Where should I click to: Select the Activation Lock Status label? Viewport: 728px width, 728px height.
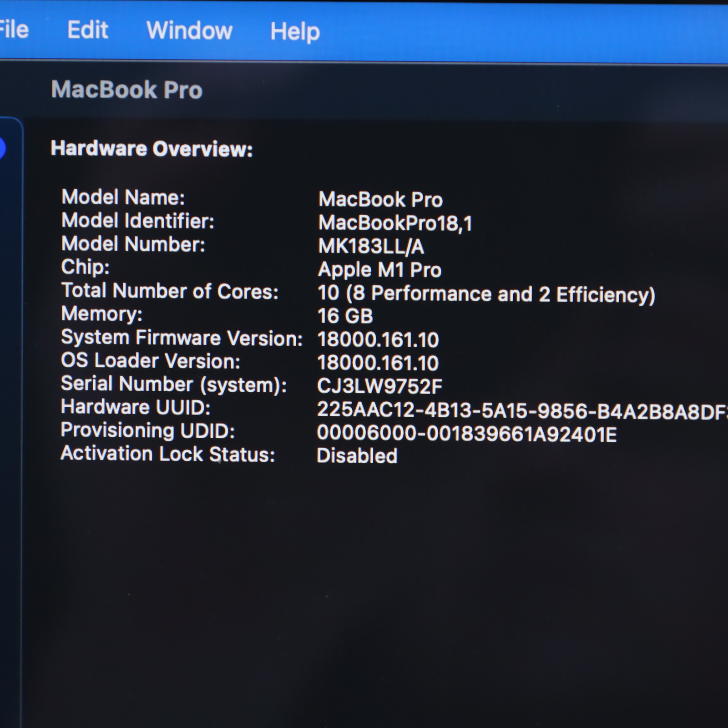pos(168,454)
